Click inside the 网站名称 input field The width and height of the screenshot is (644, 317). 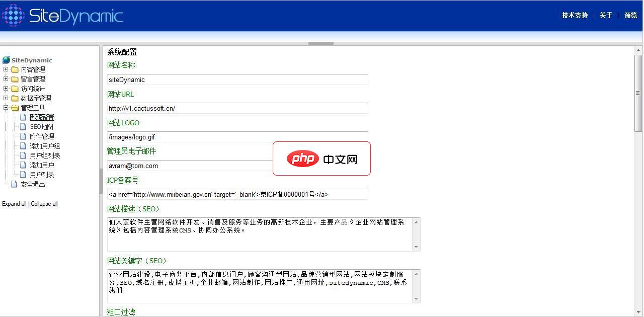point(236,80)
